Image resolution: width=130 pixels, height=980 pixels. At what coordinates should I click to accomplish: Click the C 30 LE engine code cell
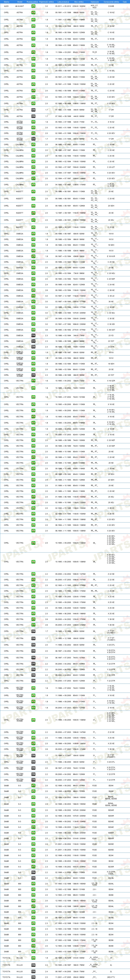(111, 296)
